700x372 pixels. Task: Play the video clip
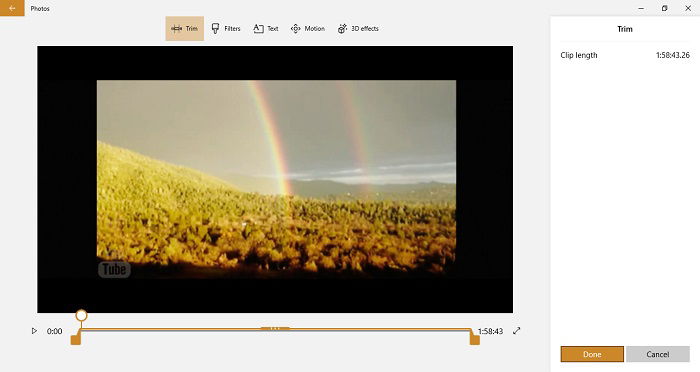[x=34, y=331]
